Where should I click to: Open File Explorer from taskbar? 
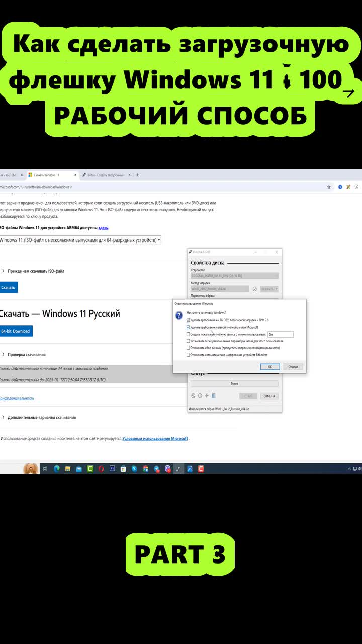[x=68, y=469]
